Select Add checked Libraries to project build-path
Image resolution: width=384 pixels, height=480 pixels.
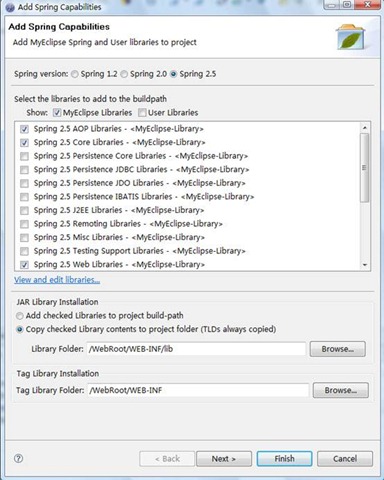pyautogui.click(x=20, y=315)
